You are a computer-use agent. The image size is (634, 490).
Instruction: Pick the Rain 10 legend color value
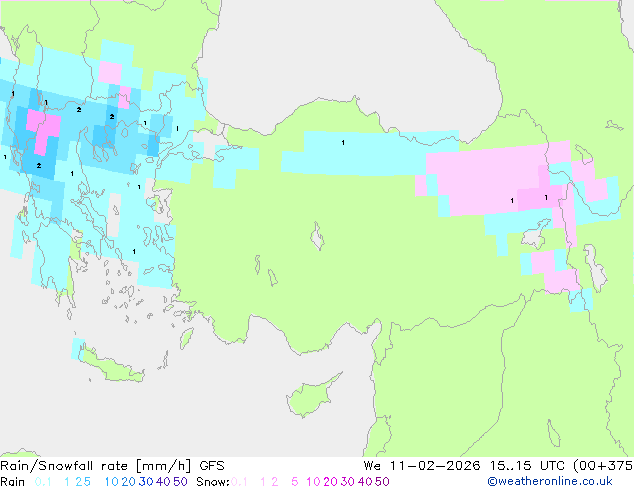coord(111,482)
